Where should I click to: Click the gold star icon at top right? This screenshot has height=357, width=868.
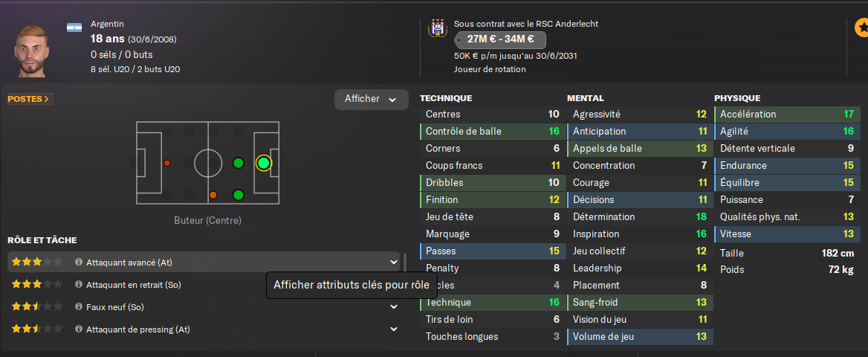861,28
